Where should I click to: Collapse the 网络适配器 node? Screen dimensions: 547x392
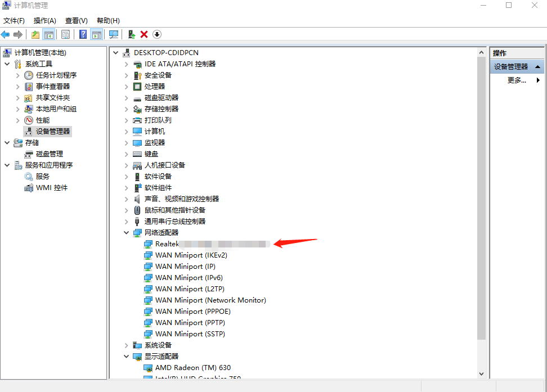126,232
